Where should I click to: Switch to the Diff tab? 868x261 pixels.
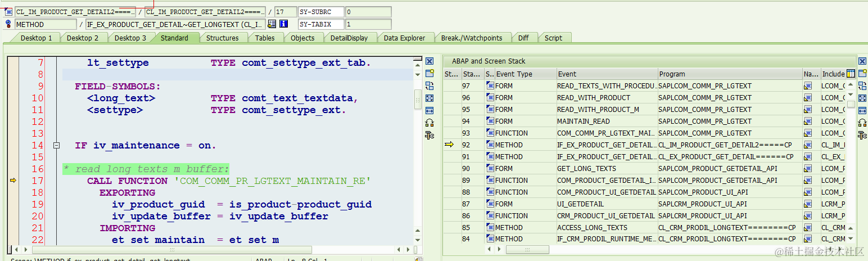pos(523,38)
